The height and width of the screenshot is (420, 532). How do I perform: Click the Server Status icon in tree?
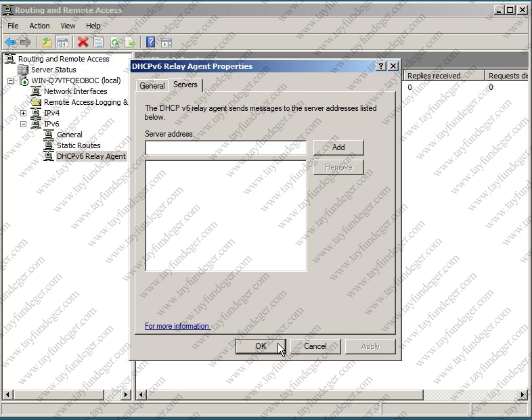[23, 70]
